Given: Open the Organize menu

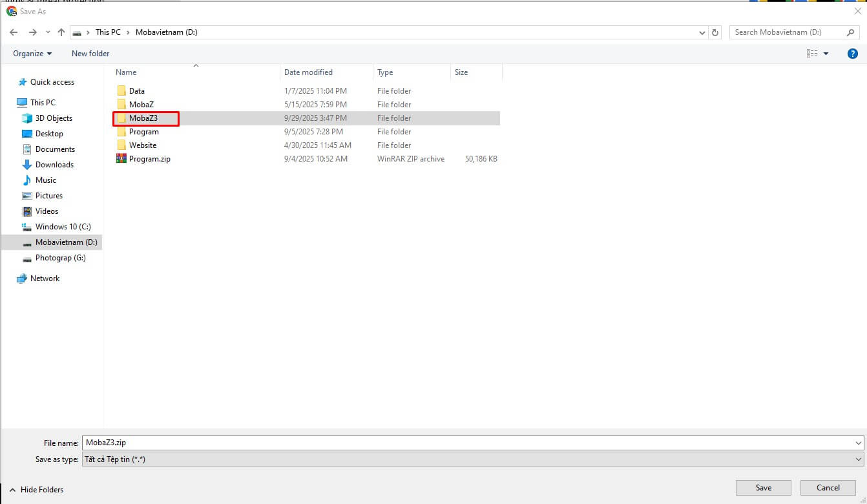Looking at the screenshot, I should point(32,54).
